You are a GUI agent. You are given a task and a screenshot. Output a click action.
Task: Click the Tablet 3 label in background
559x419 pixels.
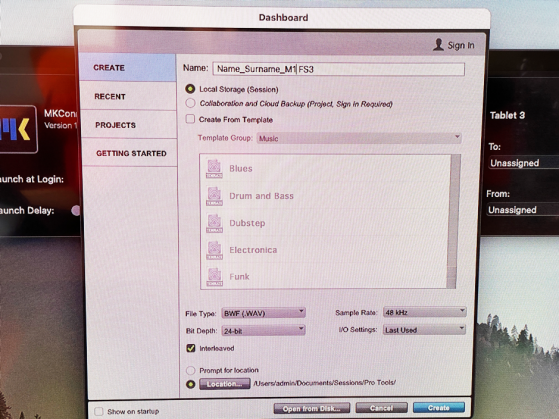(507, 115)
